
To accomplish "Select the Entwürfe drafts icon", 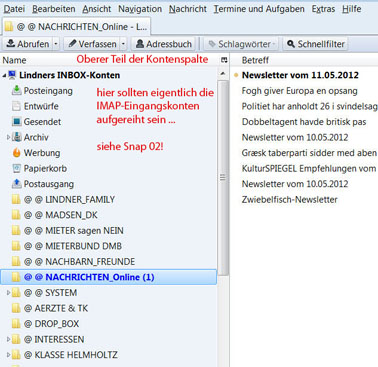I will coord(16,106).
